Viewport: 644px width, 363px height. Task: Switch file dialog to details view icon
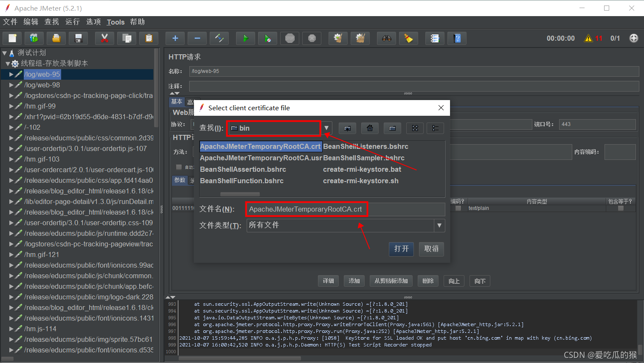435,128
